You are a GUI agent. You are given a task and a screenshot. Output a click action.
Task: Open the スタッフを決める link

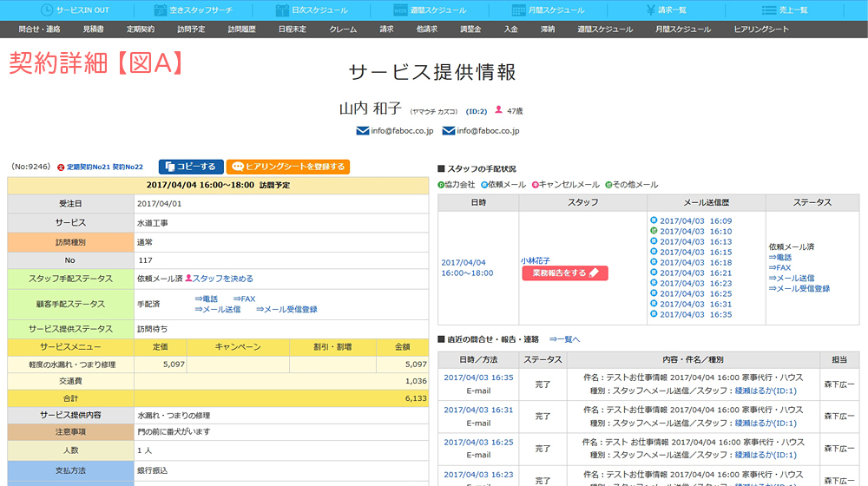pos(222,279)
